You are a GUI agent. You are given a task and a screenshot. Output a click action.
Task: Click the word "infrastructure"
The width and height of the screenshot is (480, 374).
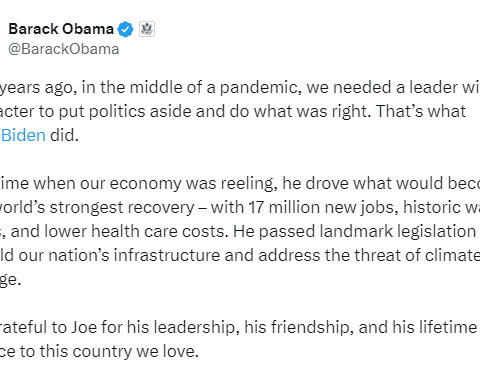pos(167,255)
